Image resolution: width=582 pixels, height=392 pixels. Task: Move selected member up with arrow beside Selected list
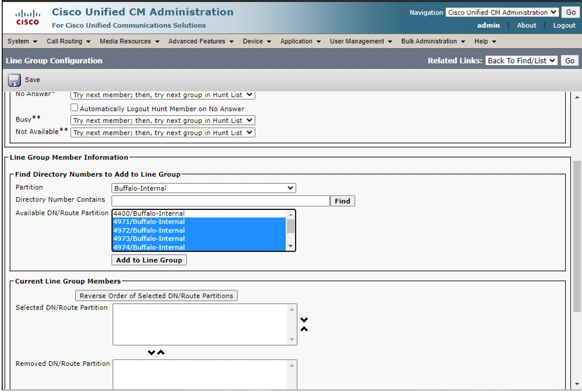pos(304,329)
